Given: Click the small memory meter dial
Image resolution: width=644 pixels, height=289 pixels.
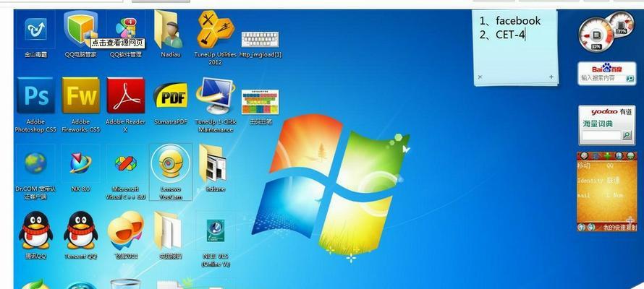Looking at the screenshot, I should pyautogui.click(x=621, y=23).
